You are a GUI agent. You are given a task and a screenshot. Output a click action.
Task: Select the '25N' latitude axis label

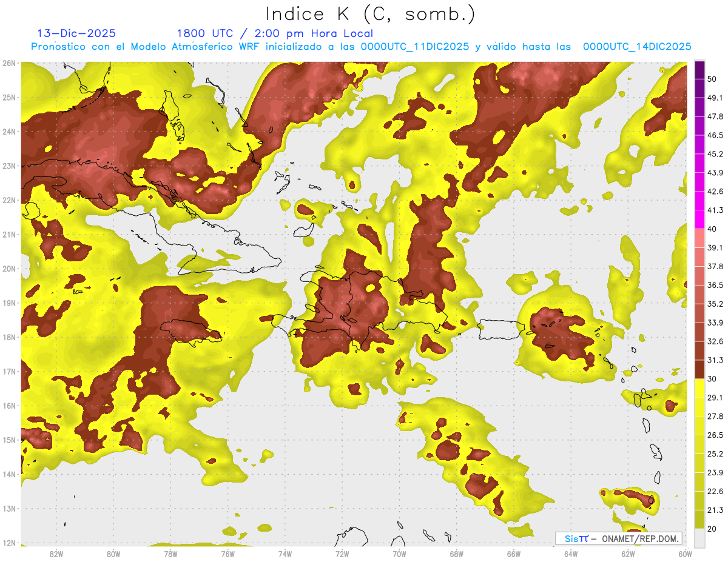pos(9,97)
